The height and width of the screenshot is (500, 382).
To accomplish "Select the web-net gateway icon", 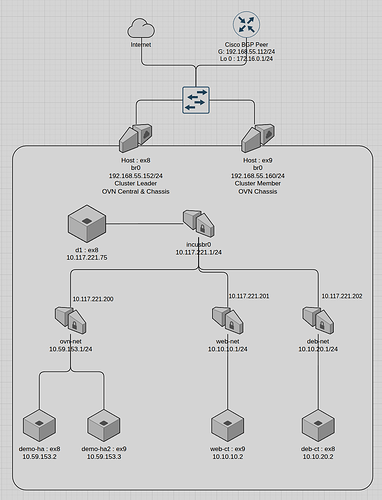I will coord(228,320).
